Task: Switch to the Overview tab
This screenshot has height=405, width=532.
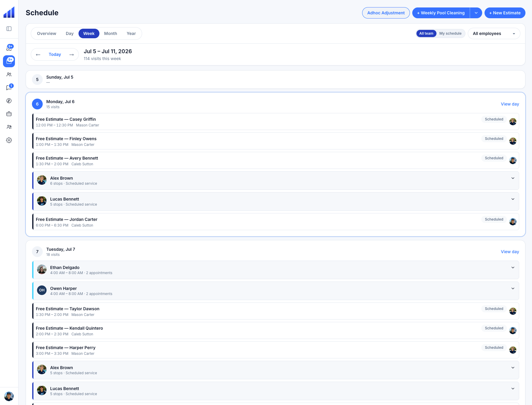Action: tap(47, 33)
